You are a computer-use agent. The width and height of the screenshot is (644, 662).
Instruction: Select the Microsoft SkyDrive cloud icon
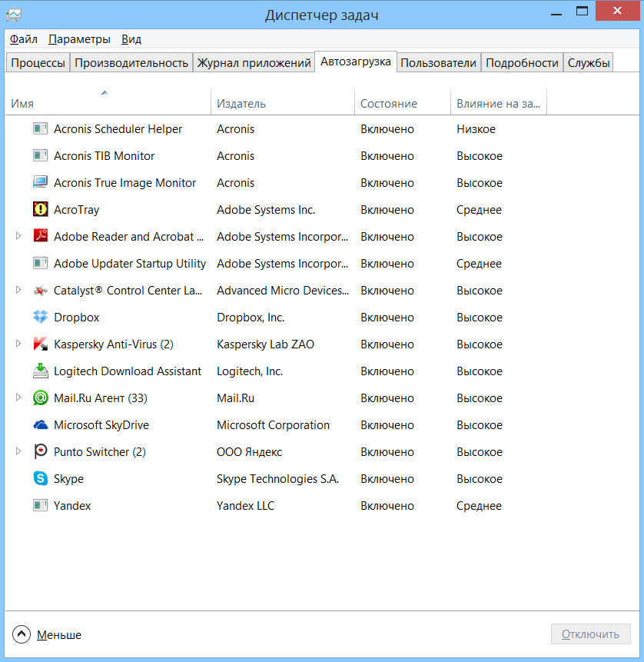[41, 425]
